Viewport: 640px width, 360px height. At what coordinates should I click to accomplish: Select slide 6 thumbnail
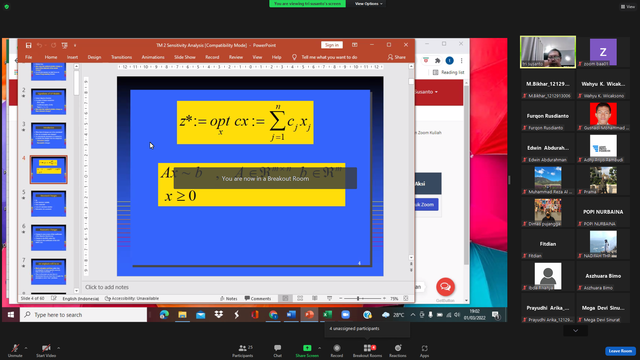click(49, 238)
